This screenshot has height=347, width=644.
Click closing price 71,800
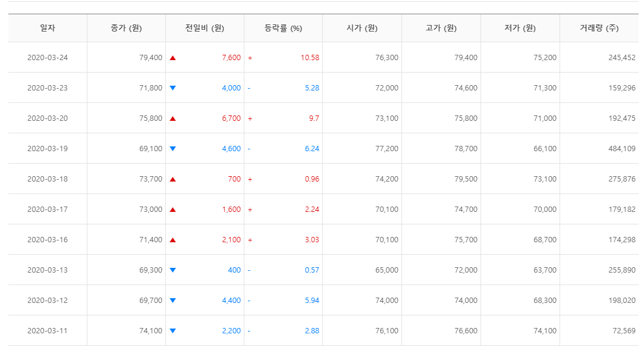click(150, 88)
